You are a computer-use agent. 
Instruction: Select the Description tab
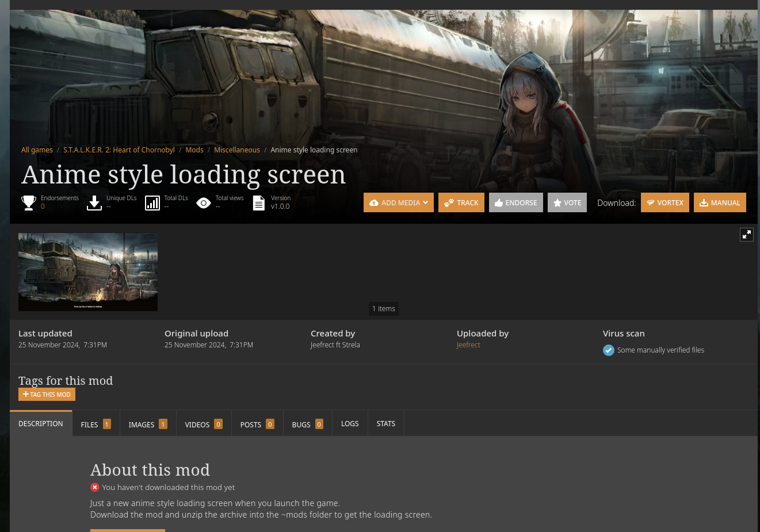point(41,423)
